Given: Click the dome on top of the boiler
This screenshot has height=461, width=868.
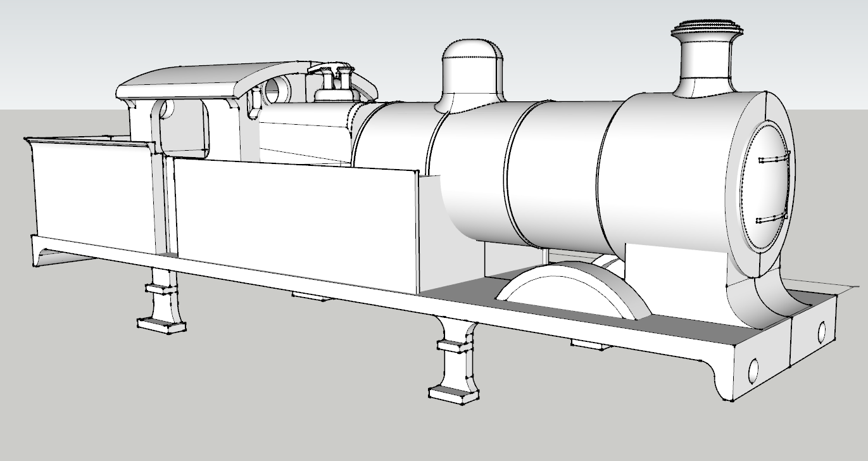Looking at the screenshot, I should pos(472,70).
